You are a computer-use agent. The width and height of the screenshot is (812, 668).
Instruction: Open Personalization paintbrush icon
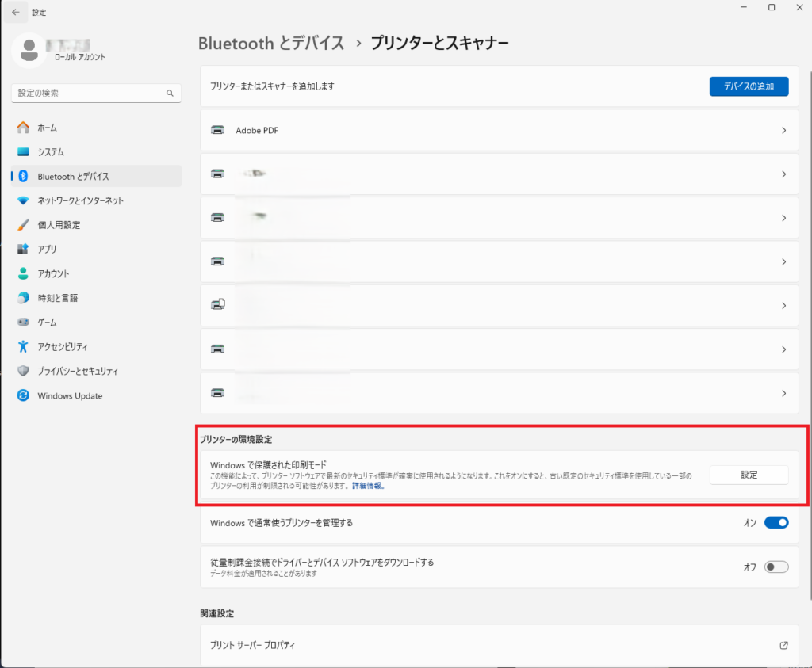pos(23,225)
